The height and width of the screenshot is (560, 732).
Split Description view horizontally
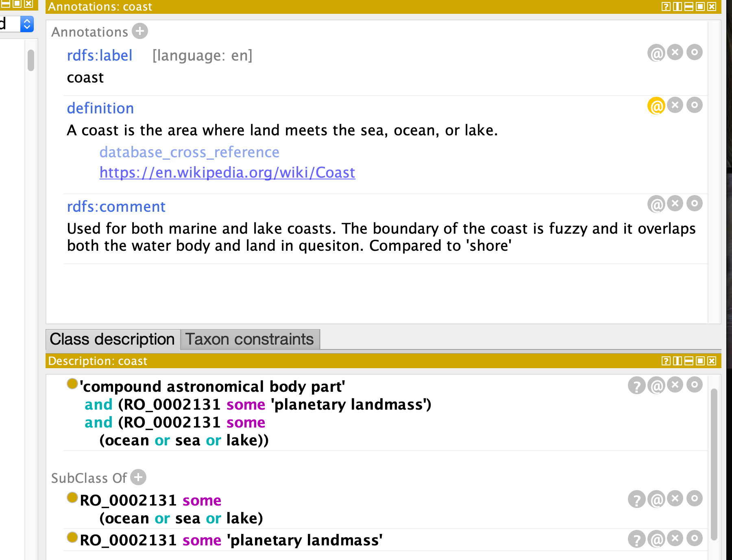(688, 361)
